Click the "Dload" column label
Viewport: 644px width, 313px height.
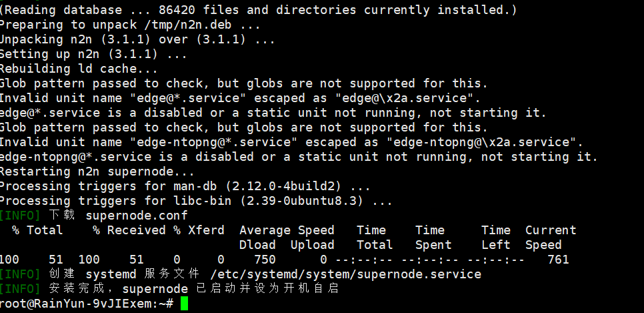click(257, 245)
